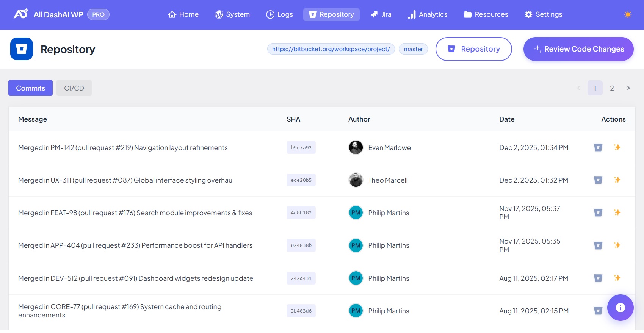Click the AI sparkle icon for commit ece20b5
The width and height of the screenshot is (644, 333).
pyautogui.click(x=617, y=180)
